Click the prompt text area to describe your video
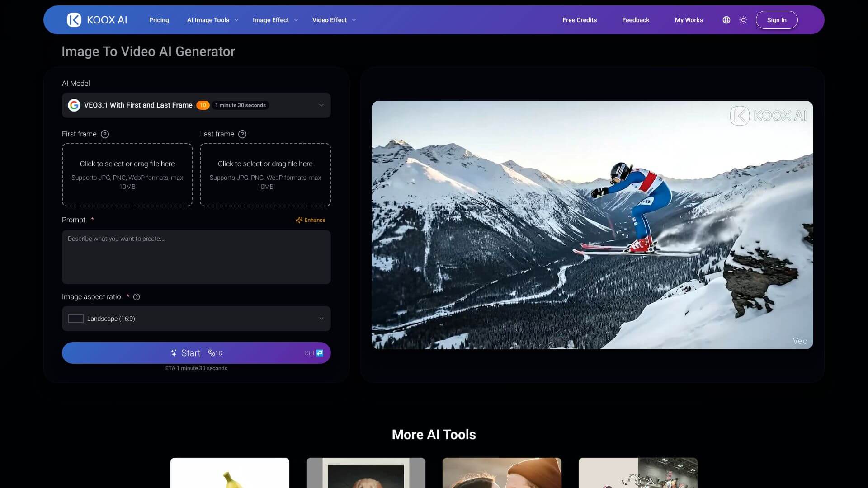Viewport: 868px width, 488px height. coord(196,257)
